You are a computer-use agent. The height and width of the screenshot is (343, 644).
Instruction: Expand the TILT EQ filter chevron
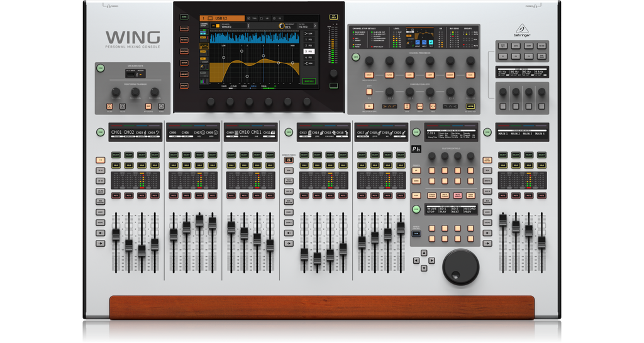[315, 26]
